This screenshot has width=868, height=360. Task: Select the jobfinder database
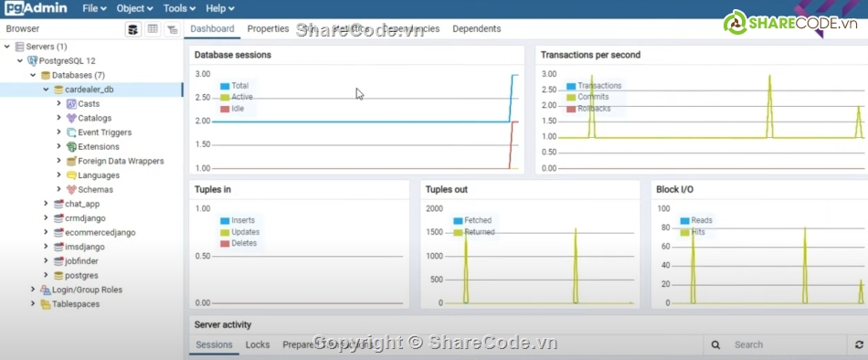coord(81,260)
